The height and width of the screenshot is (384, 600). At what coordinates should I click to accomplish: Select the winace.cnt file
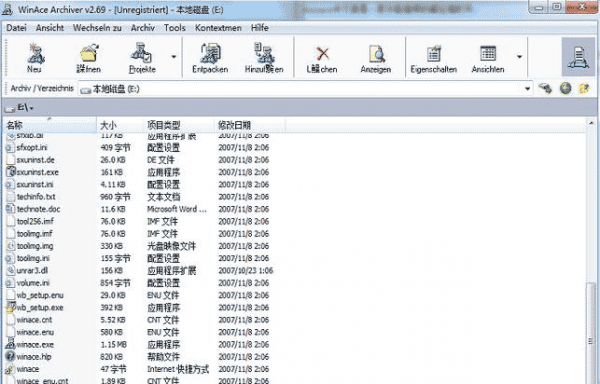point(34,320)
